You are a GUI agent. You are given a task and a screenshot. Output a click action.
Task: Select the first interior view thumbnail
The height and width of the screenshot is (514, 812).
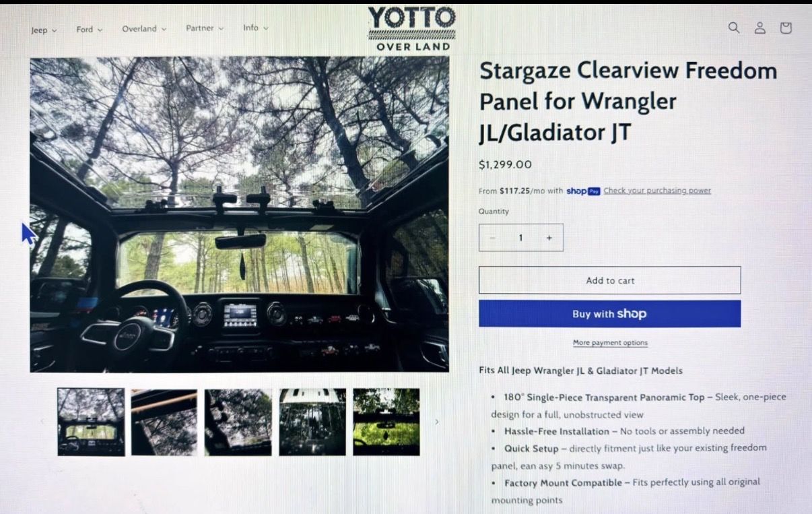(x=91, y=422)
